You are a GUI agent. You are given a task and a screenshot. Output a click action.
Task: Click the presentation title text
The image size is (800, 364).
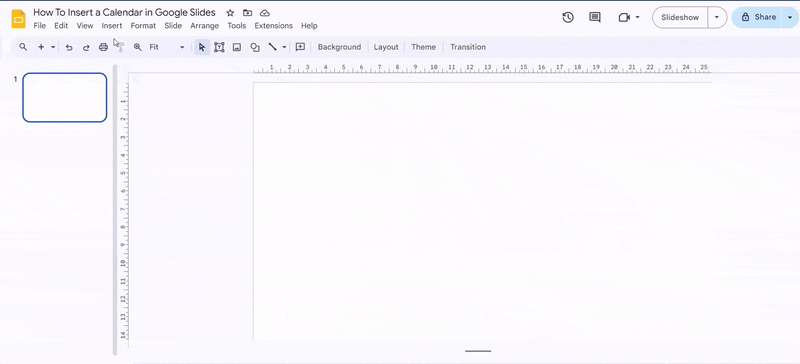pyautogui.click(x=124, y=12)
